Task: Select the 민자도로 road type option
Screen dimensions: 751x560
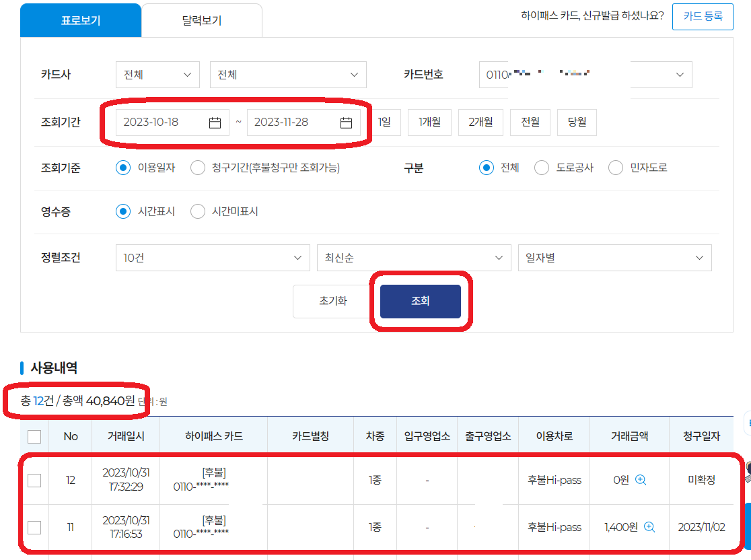Action: tap(615, 167)
